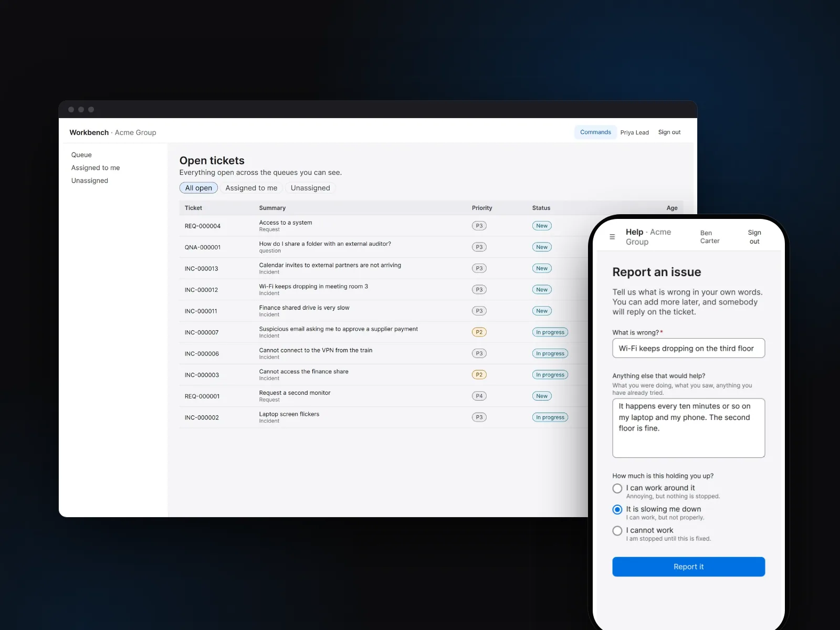Click the Age column header
The image size is (840, 630).
pyautogui.click(x=672, y=208)
